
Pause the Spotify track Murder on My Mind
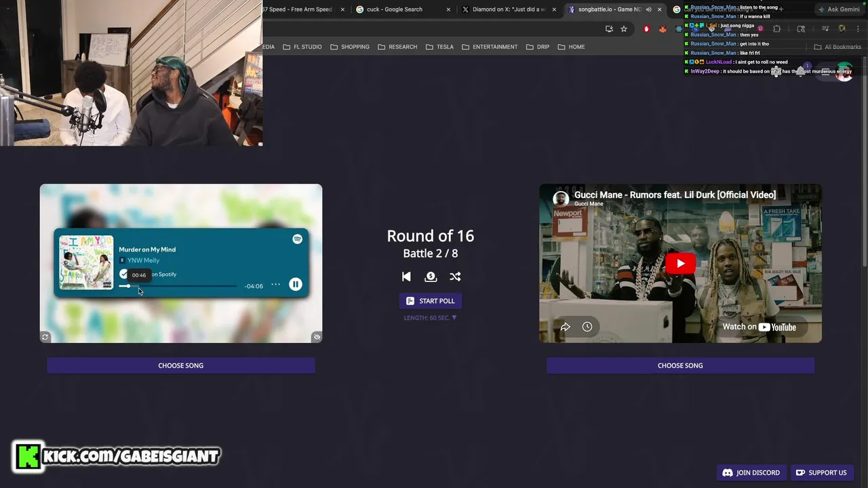[x=296, y=285]
